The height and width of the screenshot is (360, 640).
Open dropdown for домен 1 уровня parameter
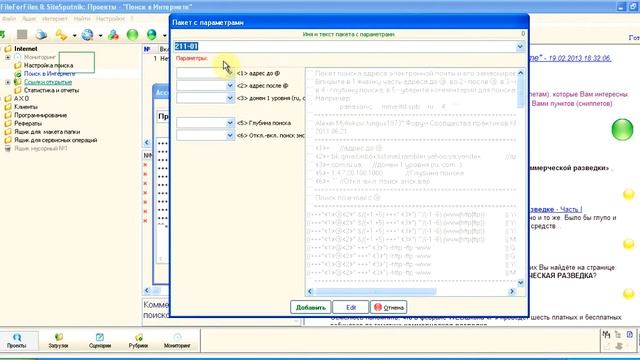pyautogui.click(x=230, y=98)
